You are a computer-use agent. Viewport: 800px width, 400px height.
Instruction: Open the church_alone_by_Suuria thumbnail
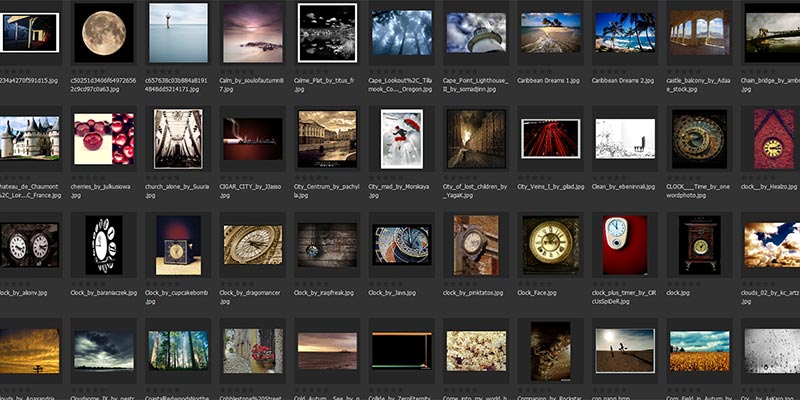point(179,139)
